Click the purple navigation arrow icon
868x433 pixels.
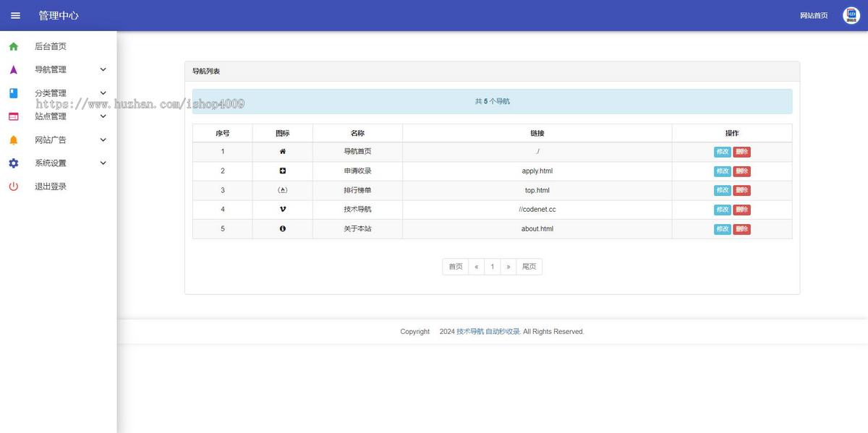pyautogui.click(x=14, y=69)
